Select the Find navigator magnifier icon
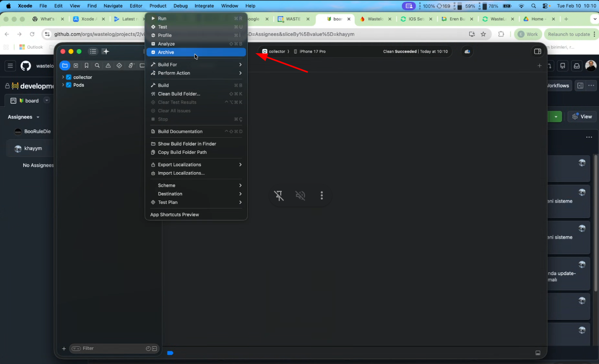 pyautogui.click(x=97, y=66)
